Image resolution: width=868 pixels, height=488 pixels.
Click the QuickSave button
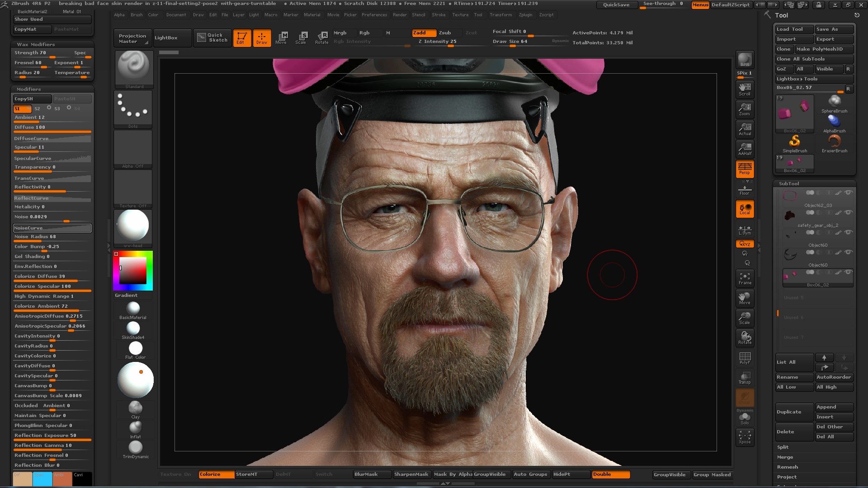tap(616, 5)
